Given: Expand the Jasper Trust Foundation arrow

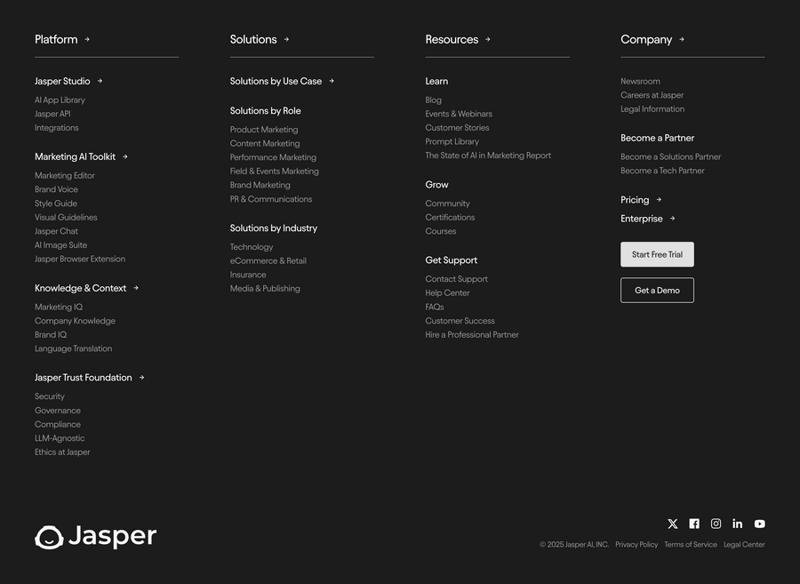Looking at the screenshot, I should (143, 377).
